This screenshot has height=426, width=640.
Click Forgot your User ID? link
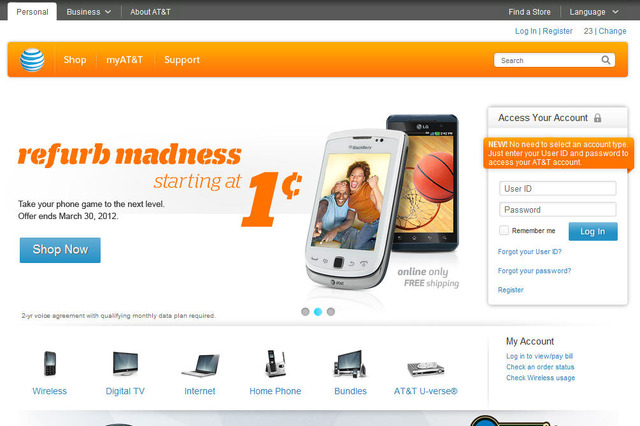[x=529, y=251]
